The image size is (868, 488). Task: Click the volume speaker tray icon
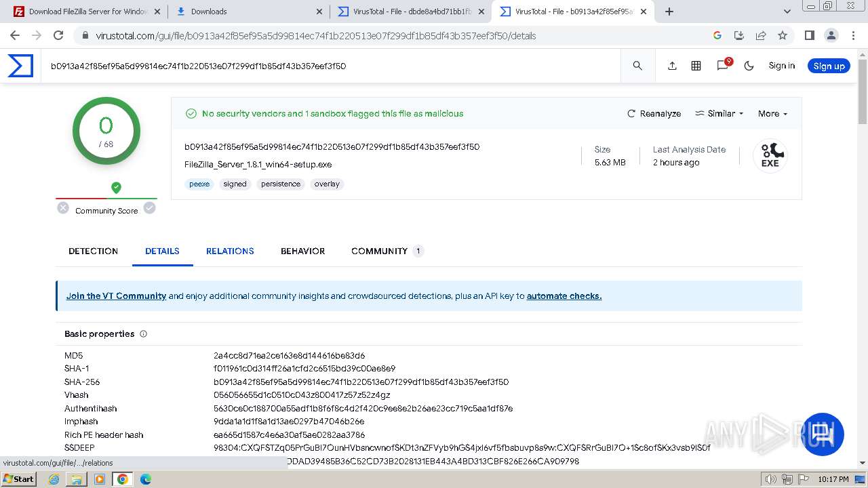pyautogui.click(x=771, y=479)
